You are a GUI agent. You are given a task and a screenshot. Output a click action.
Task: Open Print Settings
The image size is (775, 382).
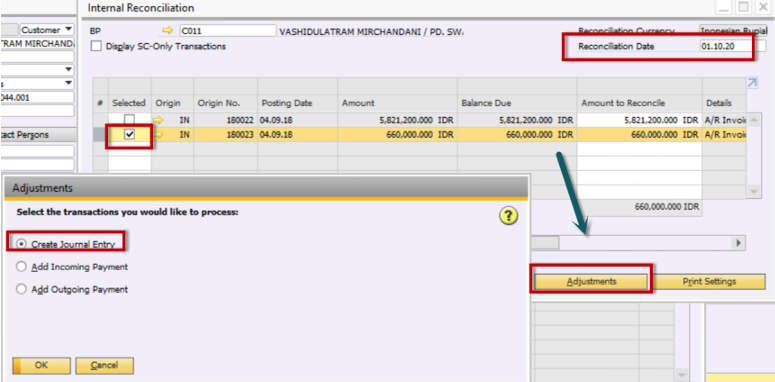pyautogui.click(x=709, y=281)
